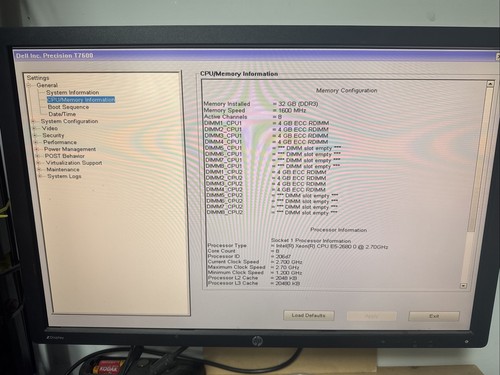This screenshot has height=375, width=500.
Task: Click the Processor L2 Cache label
Action: (233, 278)
